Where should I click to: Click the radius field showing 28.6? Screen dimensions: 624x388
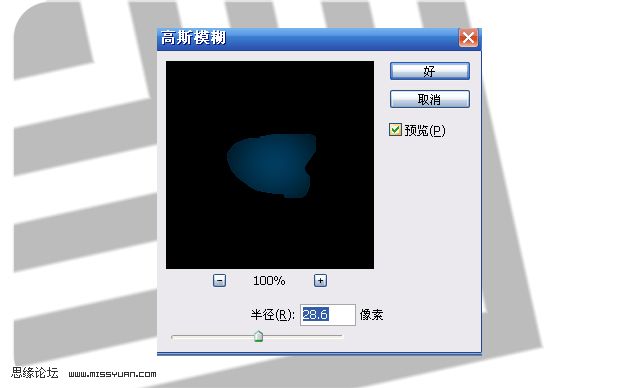(328, 315)
